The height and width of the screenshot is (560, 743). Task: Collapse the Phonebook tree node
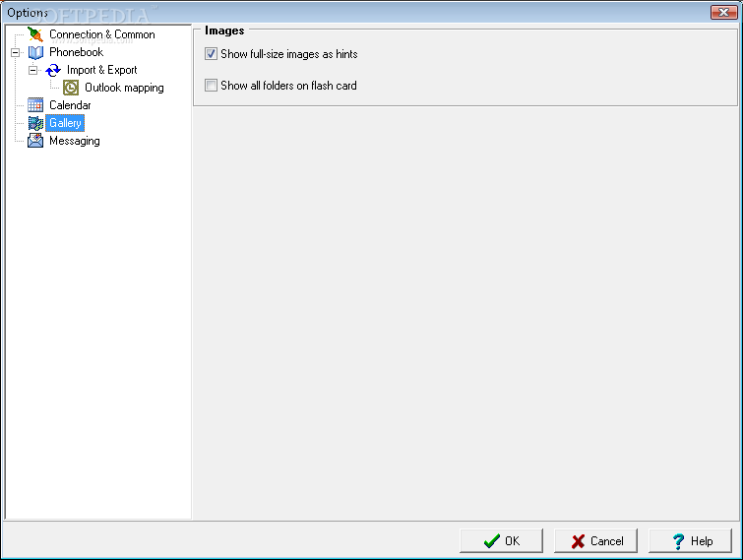pyautogui.click(x=15, y=52)
